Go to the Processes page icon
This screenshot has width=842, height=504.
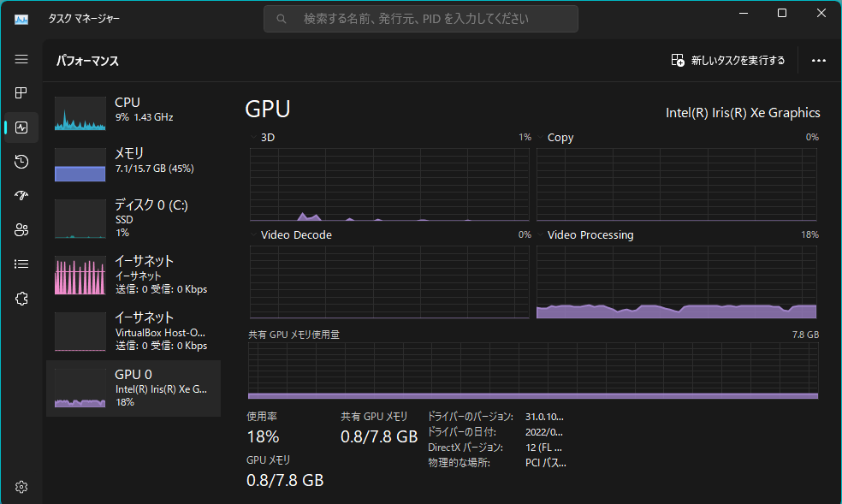21,93
